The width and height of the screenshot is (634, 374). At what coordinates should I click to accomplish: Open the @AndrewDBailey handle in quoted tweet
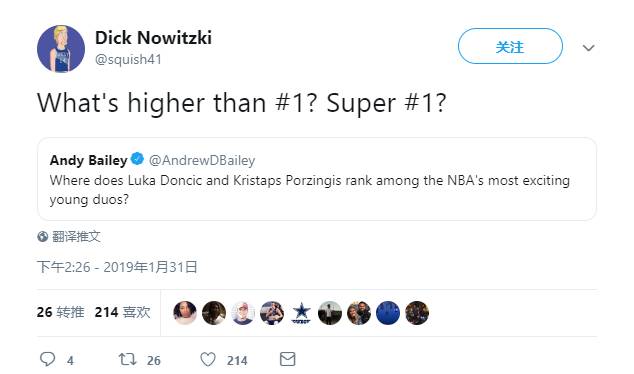tap(202, 160)
